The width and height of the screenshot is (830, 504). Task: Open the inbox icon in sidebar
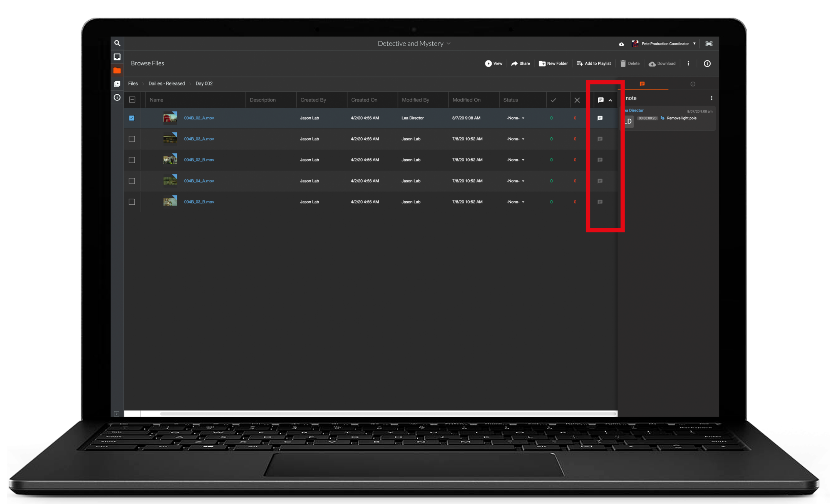click(117, 57)
